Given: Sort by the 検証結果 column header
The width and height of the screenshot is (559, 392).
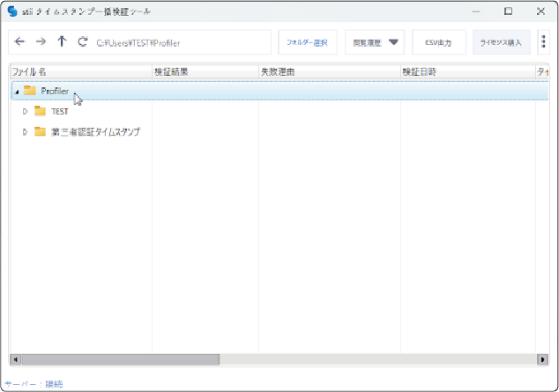Looking at the screenshot, I should pos(205,71).
